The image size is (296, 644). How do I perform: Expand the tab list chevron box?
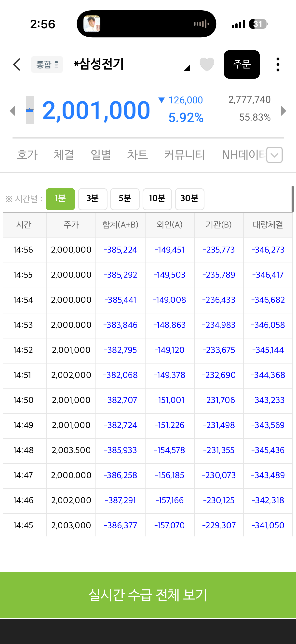[x=274, y=155]
